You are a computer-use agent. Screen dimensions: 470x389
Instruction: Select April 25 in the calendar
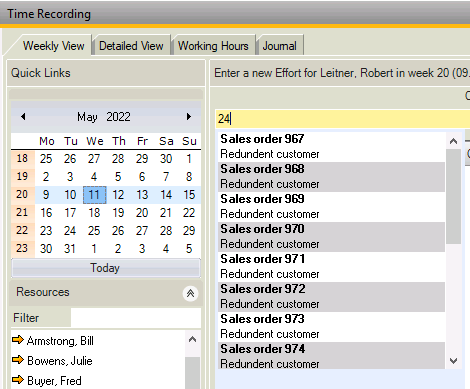(46, 159)
